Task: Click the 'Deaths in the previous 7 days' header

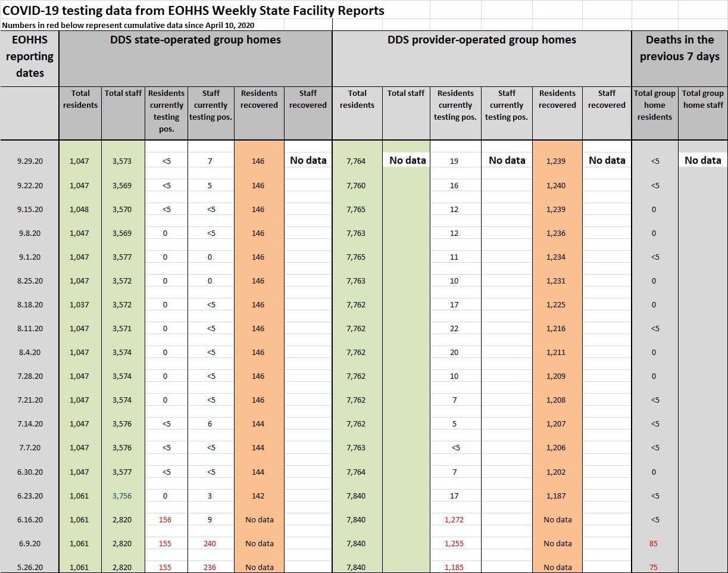Action: 679,48
